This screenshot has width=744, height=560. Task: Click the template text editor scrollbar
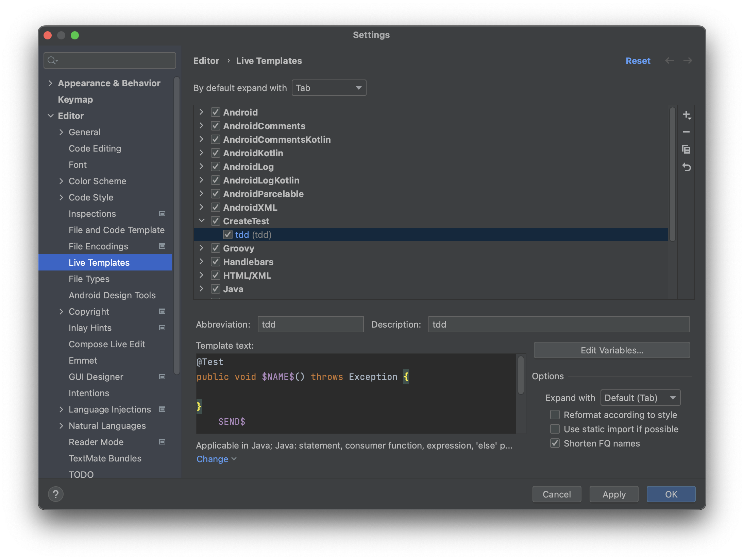coord(521,375)
